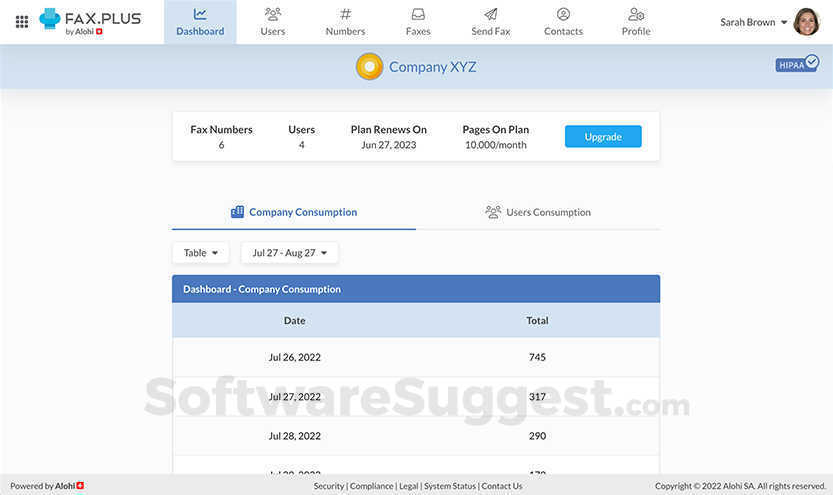
Task: Click the yellow Company XYZ avatar
Action: pyautogui.click(x=370, y=67)
